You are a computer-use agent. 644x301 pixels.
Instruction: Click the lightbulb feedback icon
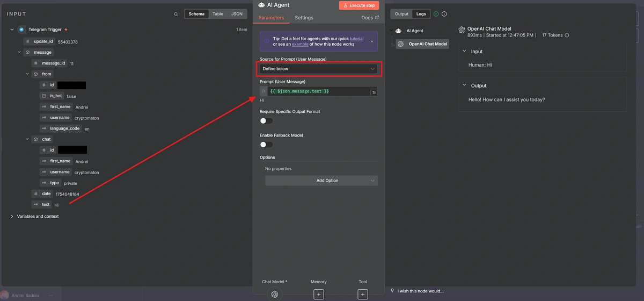pyautogui.click(x=392, y=291)
